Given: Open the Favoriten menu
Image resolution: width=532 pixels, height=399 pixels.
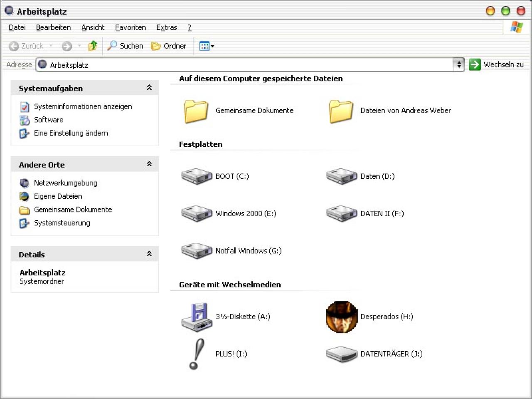Looking at the screenshot, I should point(131,27).
